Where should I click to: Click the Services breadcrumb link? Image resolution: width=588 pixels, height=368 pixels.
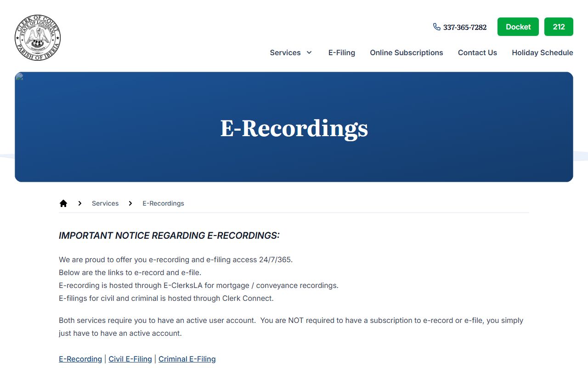pyautogui.click(x=105, y=203)
